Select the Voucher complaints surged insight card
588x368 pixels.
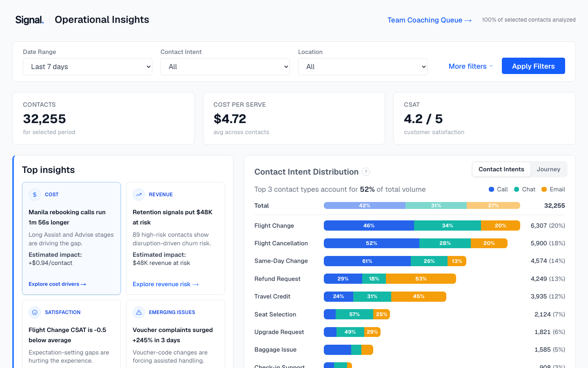(176, 334)
